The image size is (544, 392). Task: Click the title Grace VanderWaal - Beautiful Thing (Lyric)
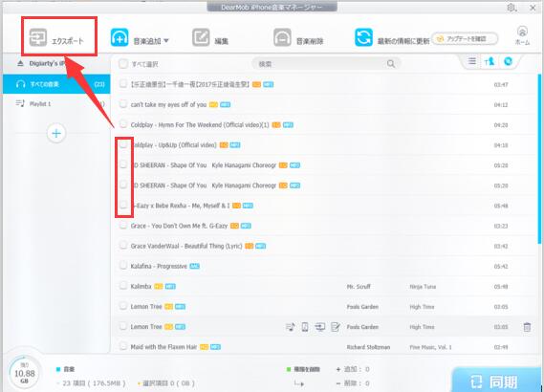(x=186, y=247)
